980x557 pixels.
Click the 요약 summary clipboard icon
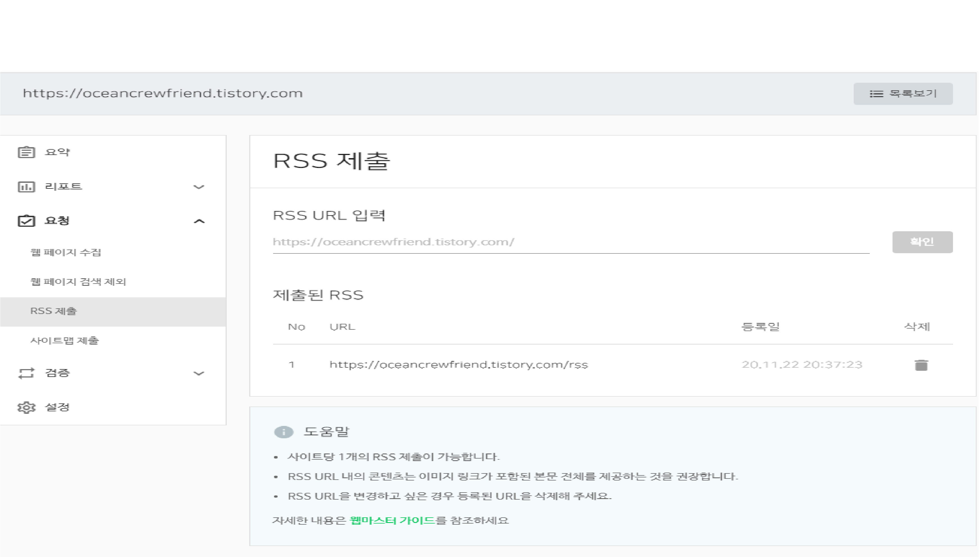point(26,152)
